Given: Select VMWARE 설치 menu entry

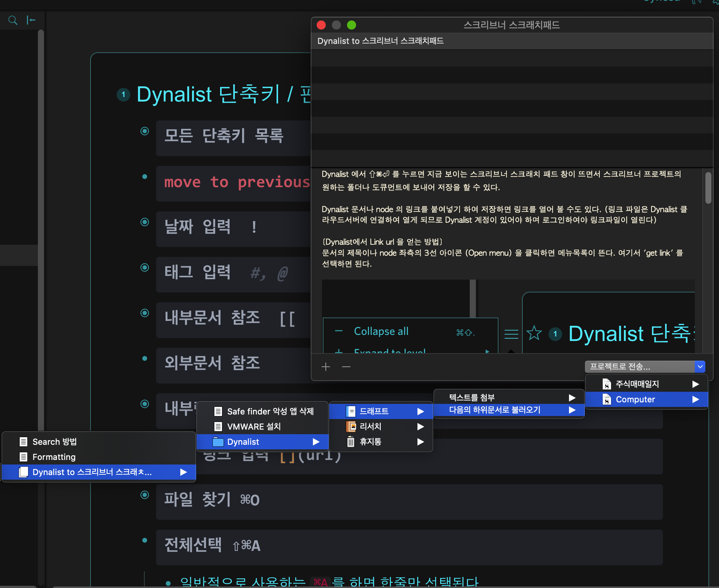Looking at the screenshot, I should click(263, 427).
